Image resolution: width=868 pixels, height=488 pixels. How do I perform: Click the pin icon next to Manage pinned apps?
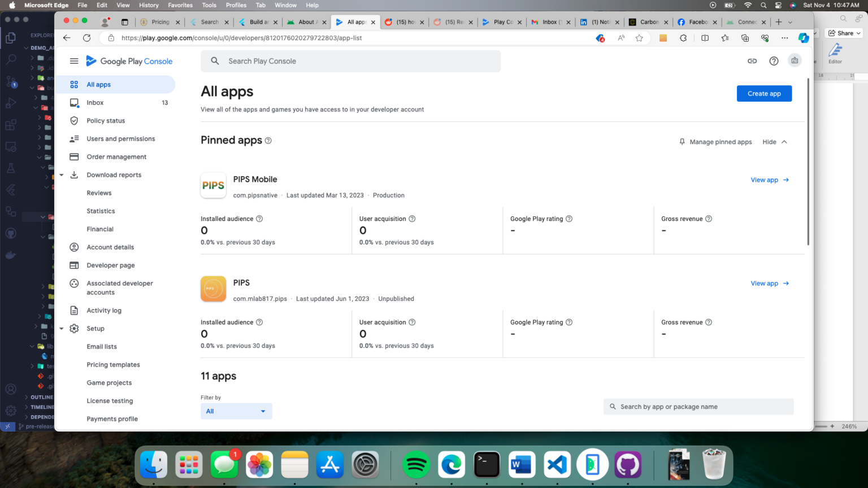682,142
